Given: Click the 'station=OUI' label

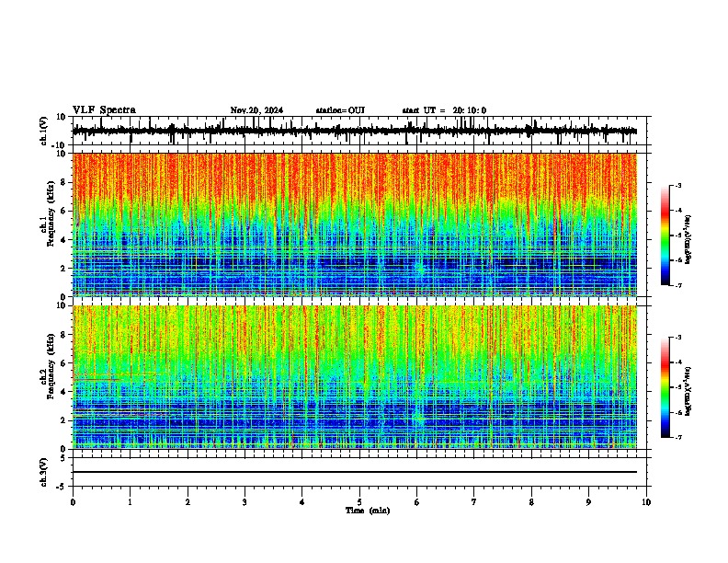Looking at the screenshot, I should [340, 110].
